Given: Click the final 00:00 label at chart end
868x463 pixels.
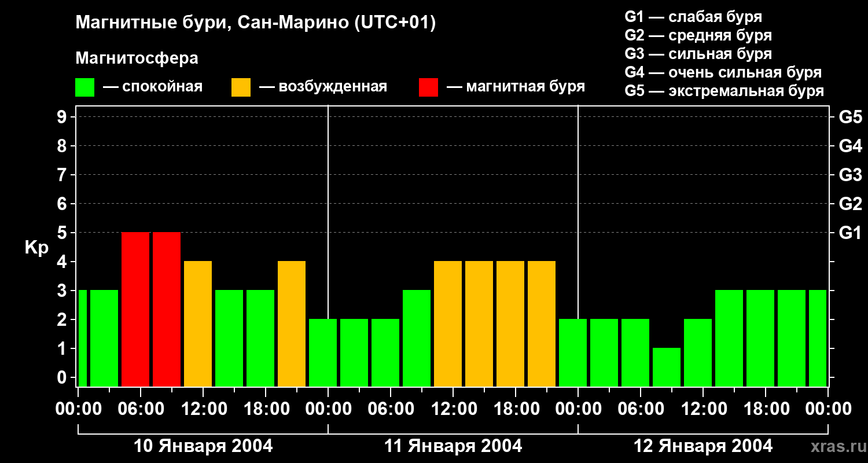Looking at the screenshot, I should coord(828,409).
